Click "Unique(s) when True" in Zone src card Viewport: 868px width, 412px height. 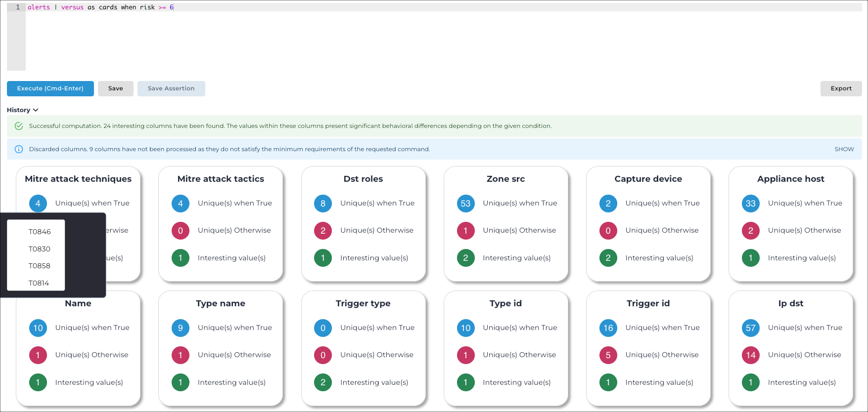(x=520, y=203)
